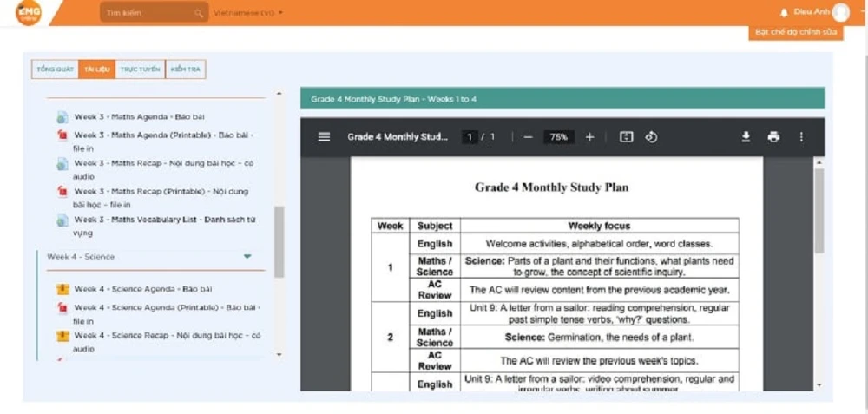Screen dimensions: 868x414
Task: Switch to the KIỂM TRA tab
Action: [185, 69]
